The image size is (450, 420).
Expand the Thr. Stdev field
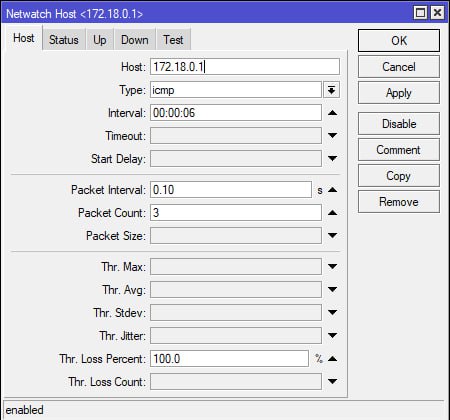tap(332, 312)
